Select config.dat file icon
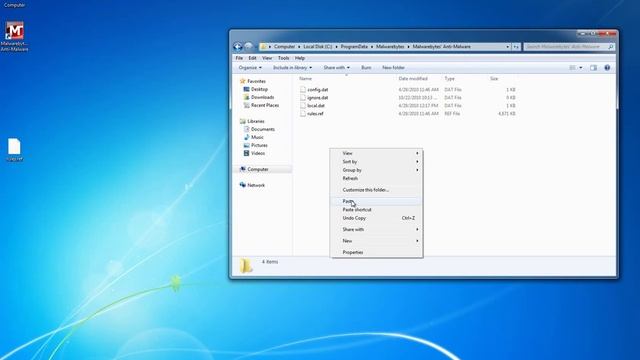The width and height of the screenshot is (640, 360). click(x=303, y=89)
